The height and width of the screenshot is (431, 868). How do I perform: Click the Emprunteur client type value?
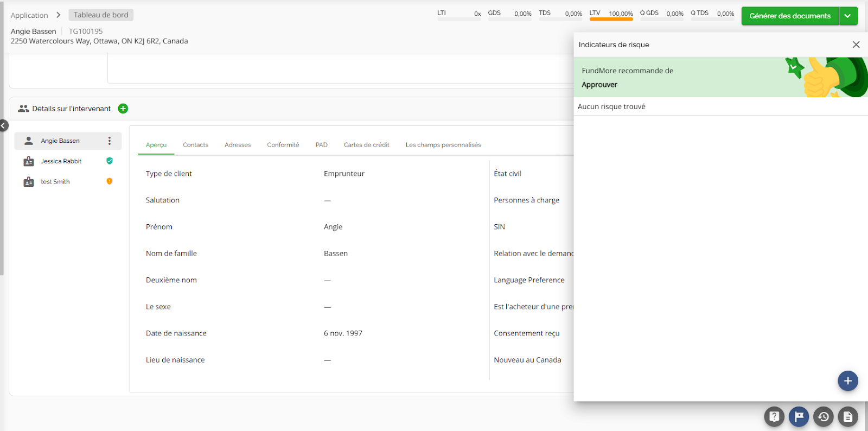click(344, 174)
